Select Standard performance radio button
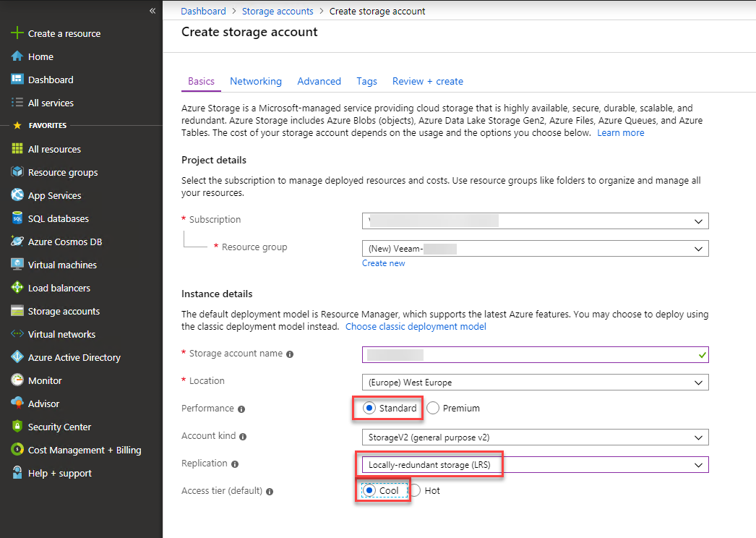 click(369, 409)
